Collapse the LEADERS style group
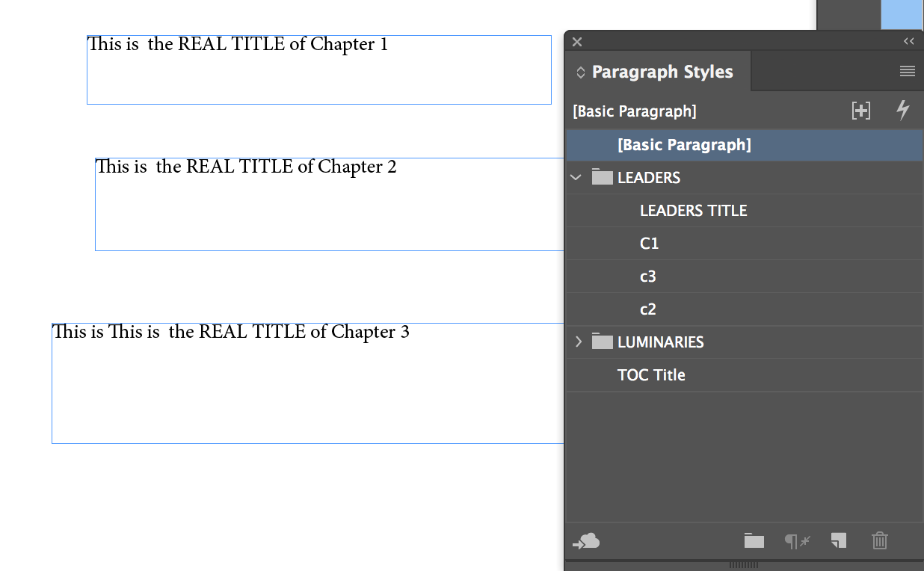The image size is (924, 571). pyautogui.click(x=576, y=178)
